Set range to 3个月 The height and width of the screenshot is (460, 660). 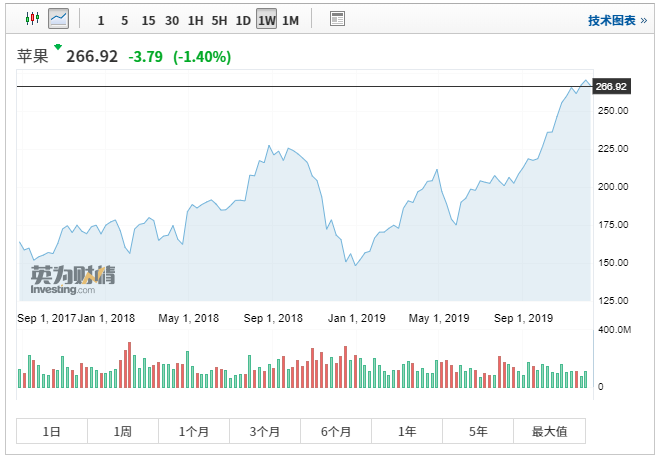coord(265,431)
